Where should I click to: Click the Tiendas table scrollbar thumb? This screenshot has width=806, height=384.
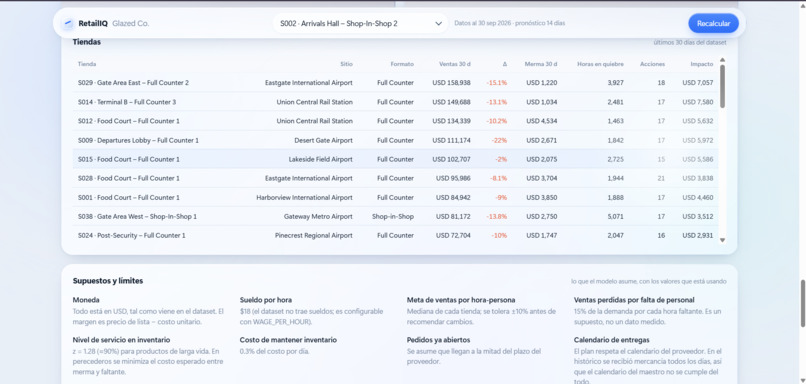tap(722, 86)
